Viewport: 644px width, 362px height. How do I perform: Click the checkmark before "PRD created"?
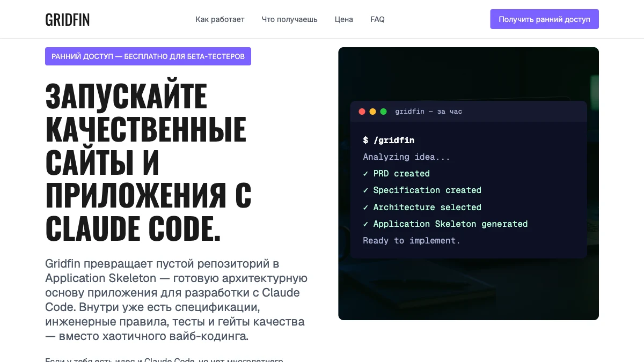(x=365, y=174)
